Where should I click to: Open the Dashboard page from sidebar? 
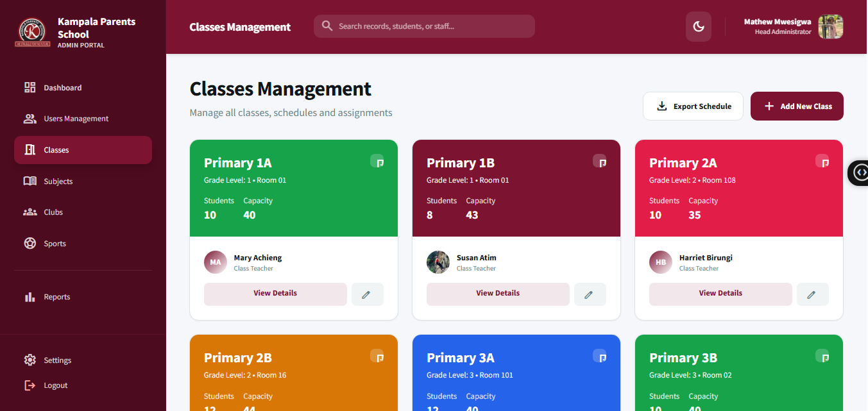click(x=62, y=88)
